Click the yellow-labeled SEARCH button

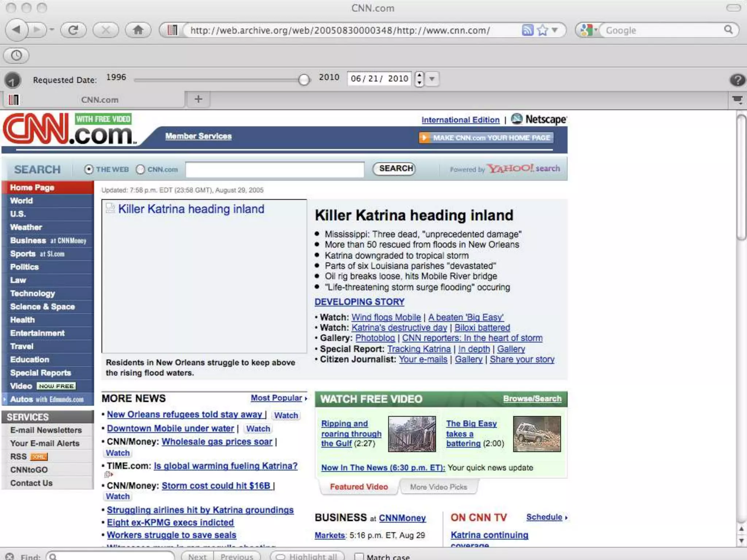coord(394,168)
